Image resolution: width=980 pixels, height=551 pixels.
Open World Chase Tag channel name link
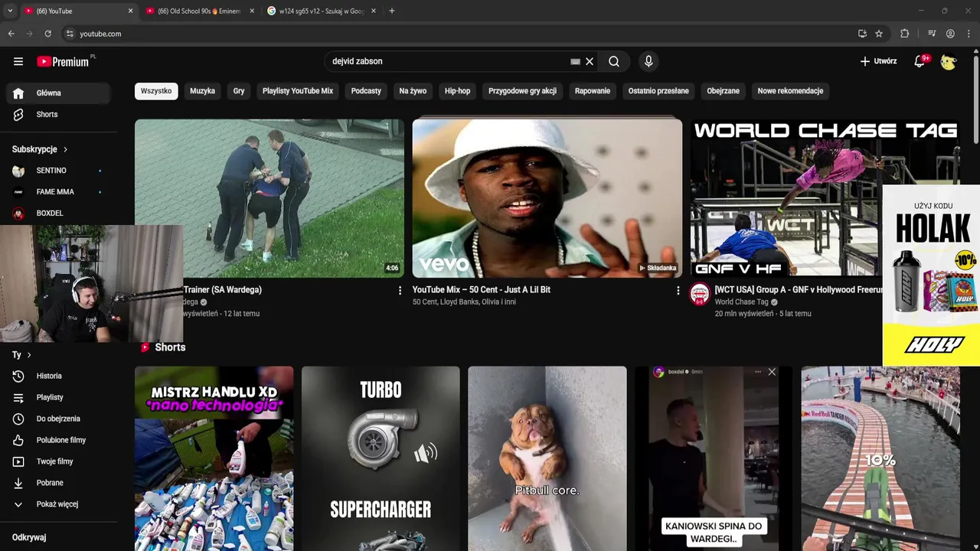(741, 302)
